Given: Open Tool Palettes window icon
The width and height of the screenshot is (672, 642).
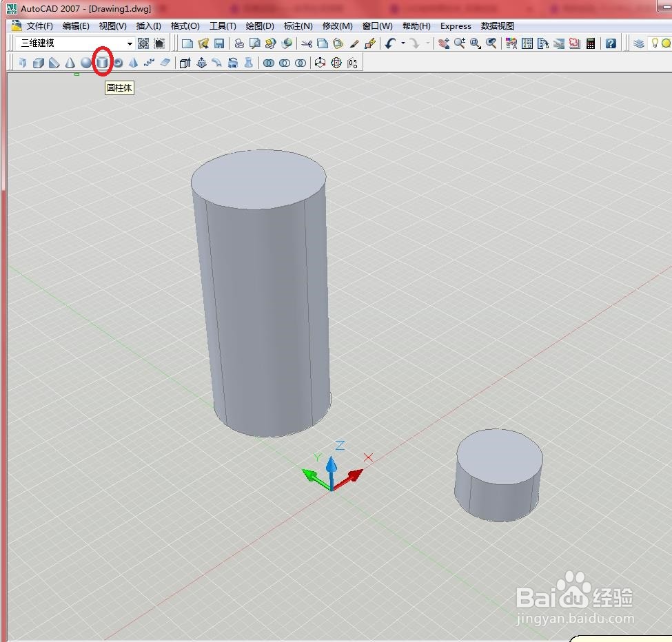Looking at the screenshot, I should (x=543, y=43).
